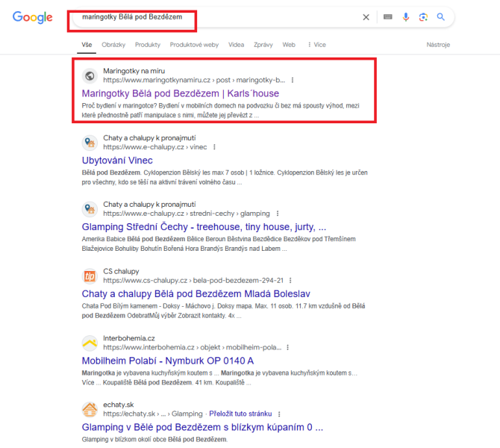Click Přeložit tuto stránku translate link
Screen dimensions: 500x448
point(240,414)
